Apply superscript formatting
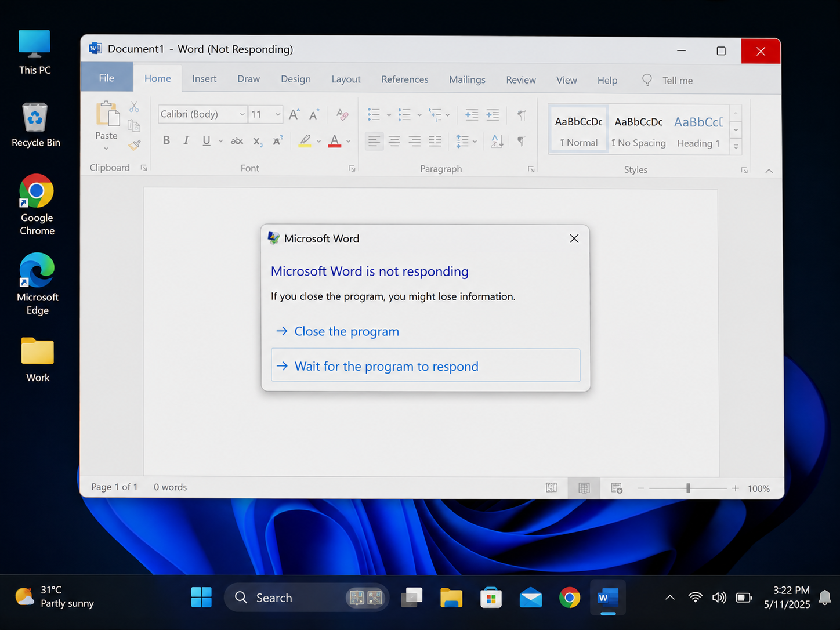The width and height of the screenshot is (840, 630). click(277, 140)
